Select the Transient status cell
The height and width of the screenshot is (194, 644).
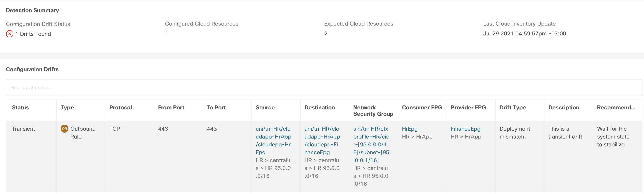pos(23,129)
